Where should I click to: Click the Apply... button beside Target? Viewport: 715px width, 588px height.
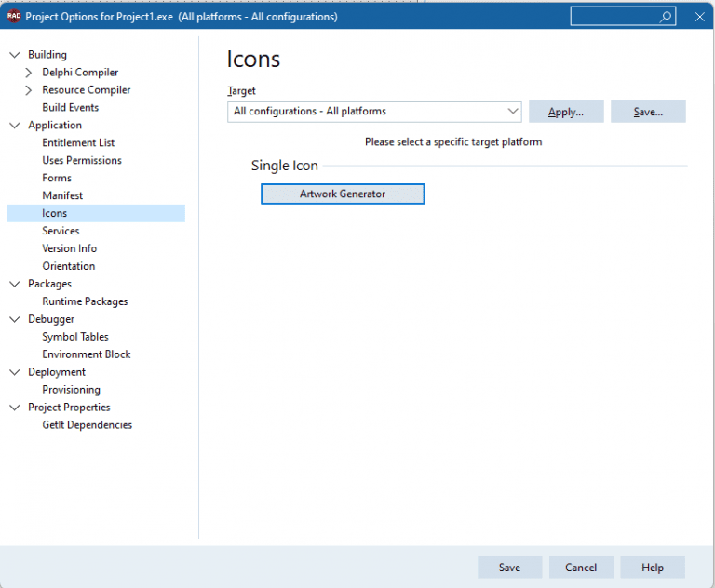click(x=566, y=112)
